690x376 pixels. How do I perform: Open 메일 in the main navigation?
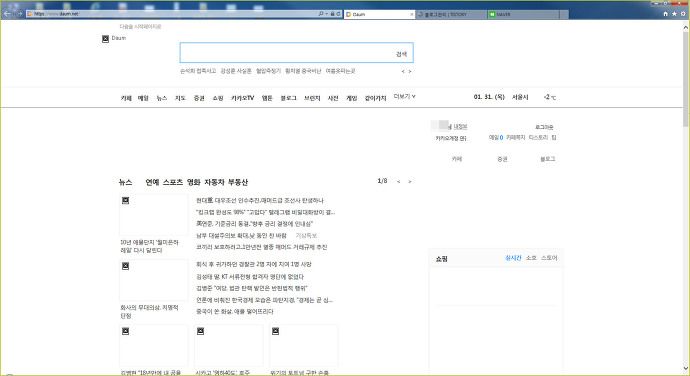[x=143, y=98]
